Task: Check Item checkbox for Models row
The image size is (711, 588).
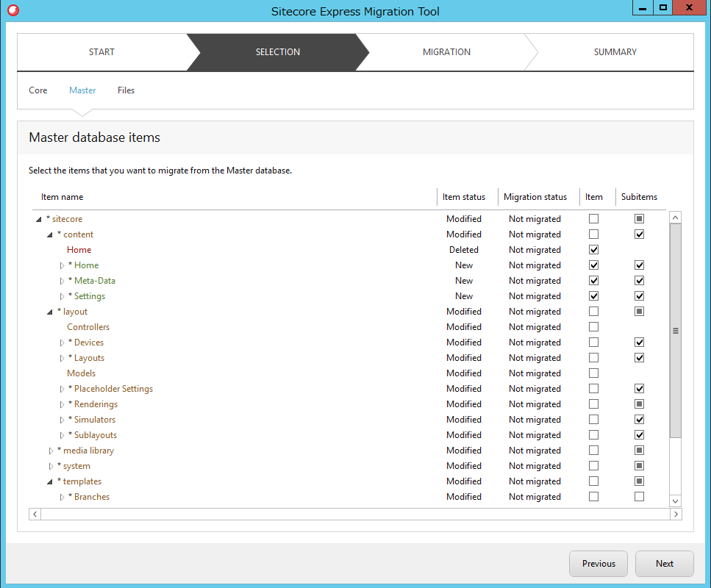Action: coord(593,373)
